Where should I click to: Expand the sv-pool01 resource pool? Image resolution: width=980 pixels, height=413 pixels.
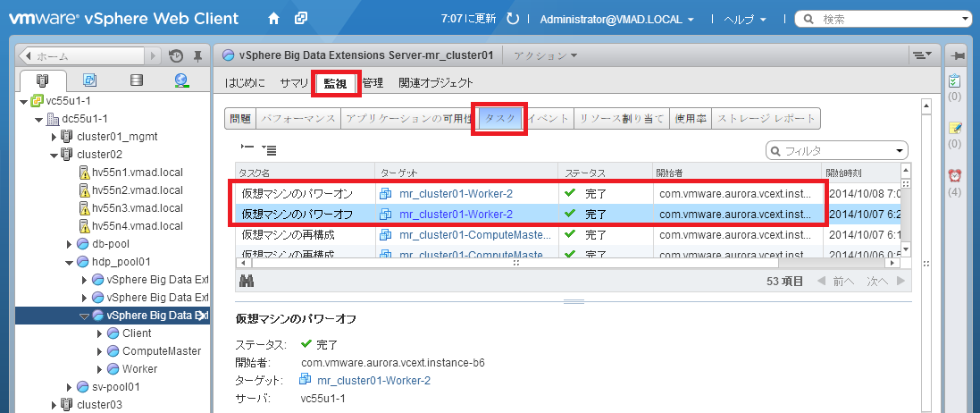click(70, 387)
